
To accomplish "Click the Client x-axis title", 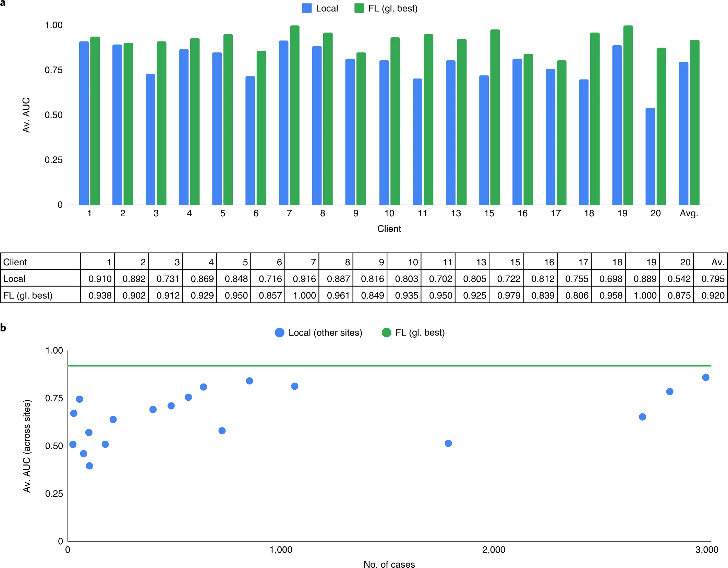I will pyautogui.click(x=389, y=229).
